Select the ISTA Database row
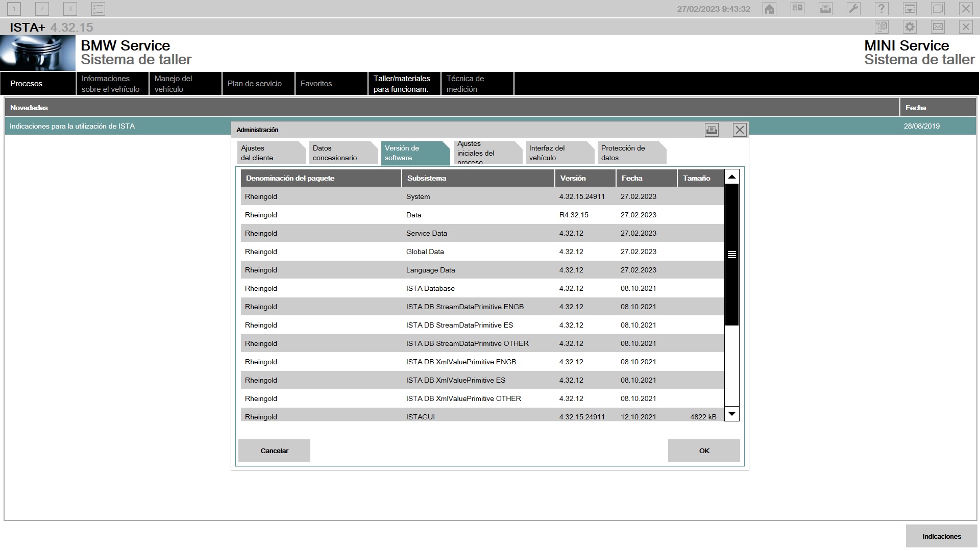This screenshot has width=980, height=551. 482,288
